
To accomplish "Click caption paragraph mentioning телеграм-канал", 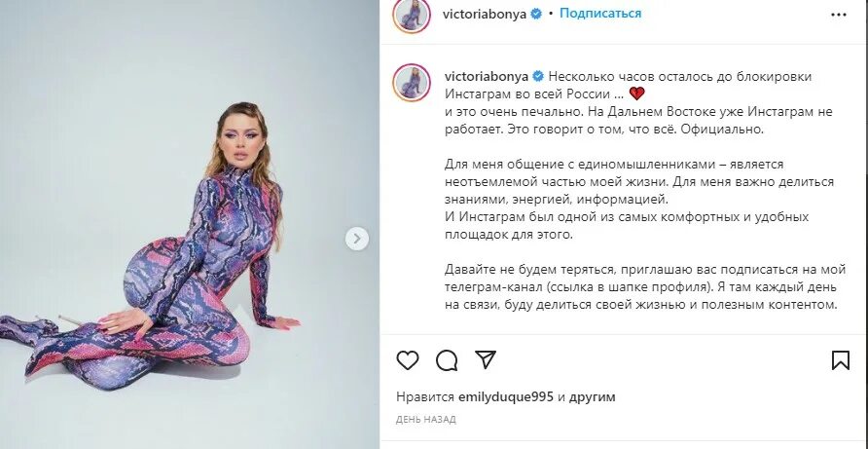I will tap(645, 287).
